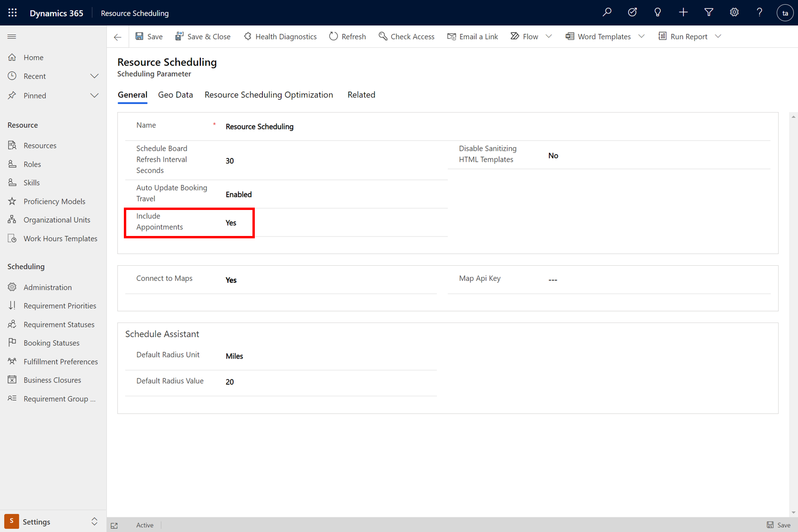This screenshot has width=798, height=532.
Task: Open the settings gear icon
Action: 734,13
